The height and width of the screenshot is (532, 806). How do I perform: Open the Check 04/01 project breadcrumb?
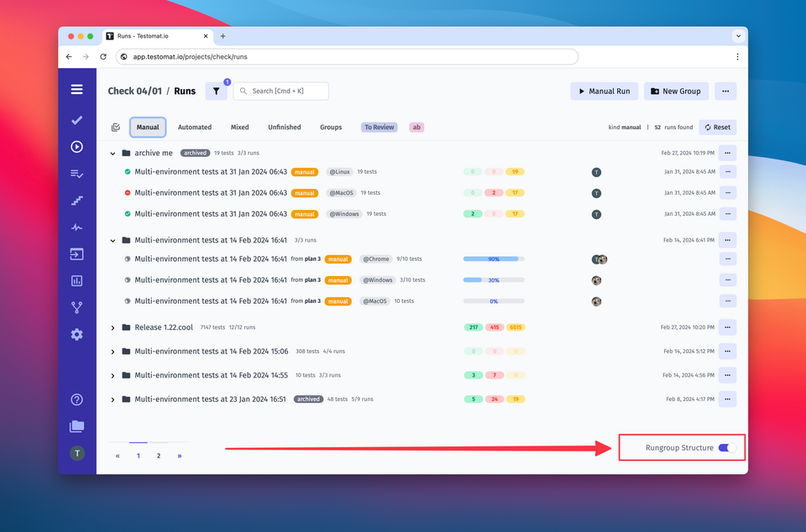pyautogui.click(x=134, y=91)
